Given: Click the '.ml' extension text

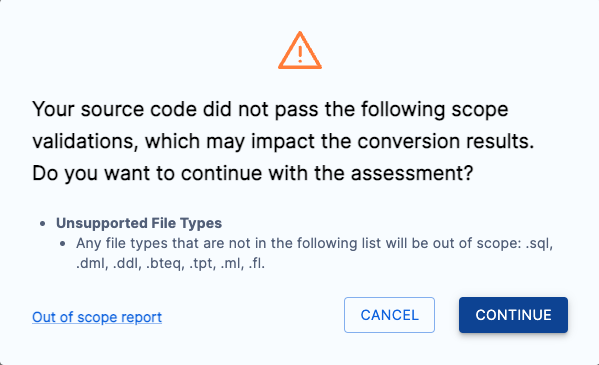Looking at the screenshot, I should [x=232, y=264].
